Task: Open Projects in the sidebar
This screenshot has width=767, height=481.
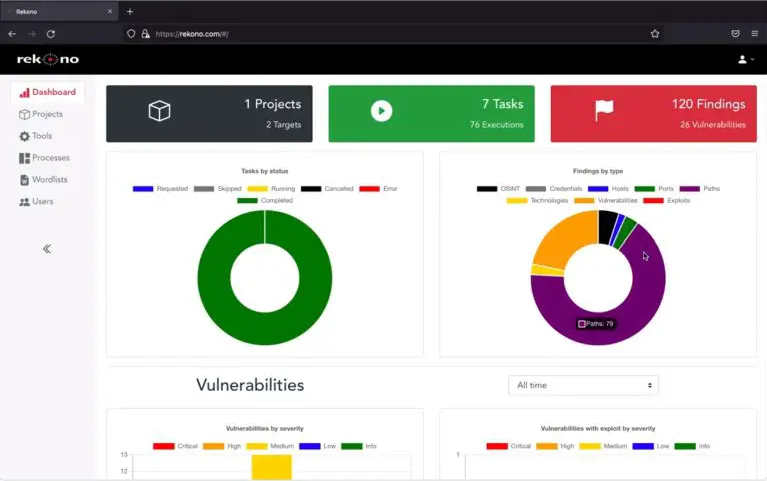Action: pos(41,114)
